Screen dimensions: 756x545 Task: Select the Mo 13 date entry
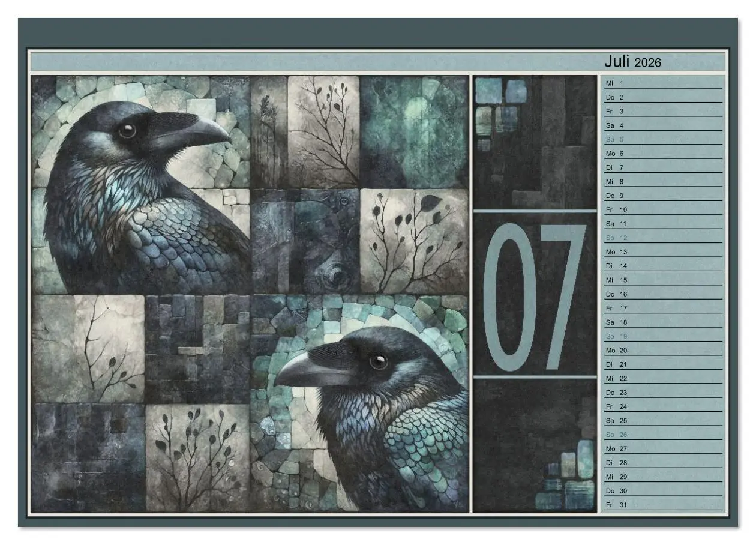(618, 251)
